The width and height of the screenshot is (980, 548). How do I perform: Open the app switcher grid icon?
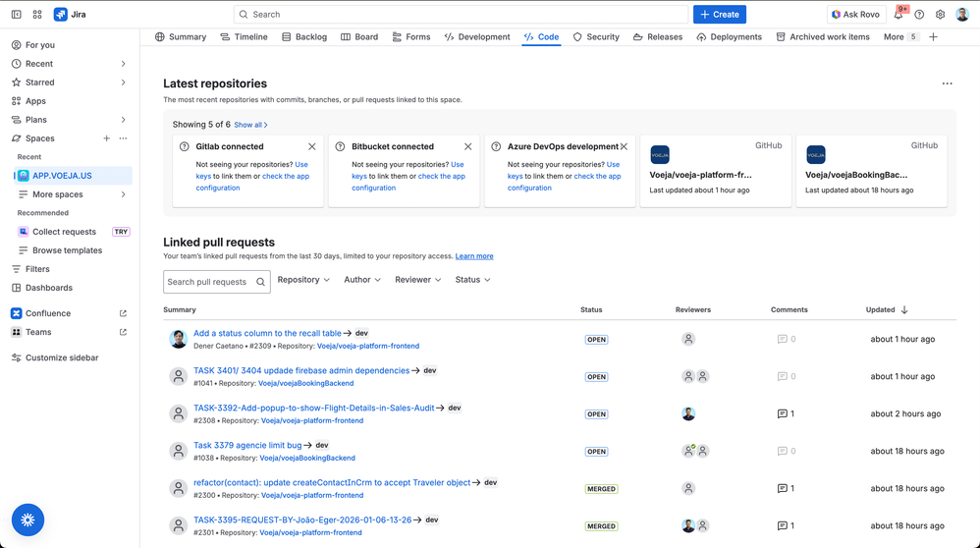[x=37, y=15]
